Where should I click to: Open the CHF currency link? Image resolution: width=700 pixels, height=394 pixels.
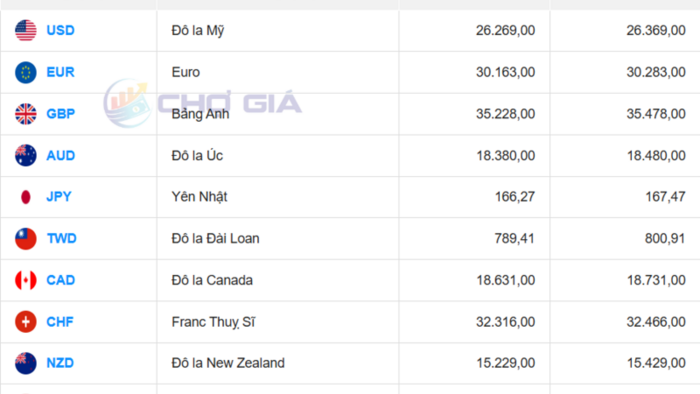coord(60,322)
